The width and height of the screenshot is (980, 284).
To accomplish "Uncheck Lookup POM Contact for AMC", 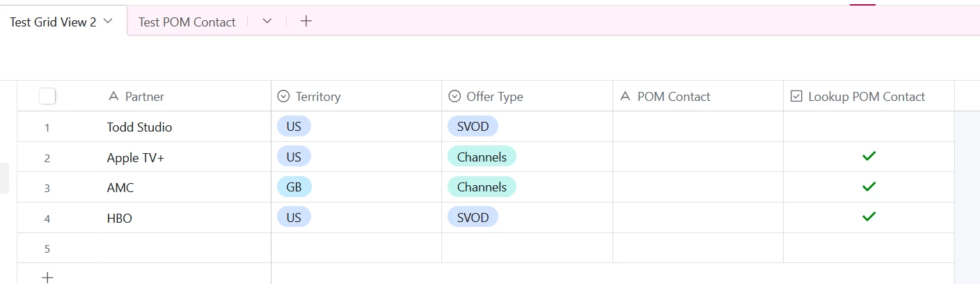I will (x=869, y=187).
